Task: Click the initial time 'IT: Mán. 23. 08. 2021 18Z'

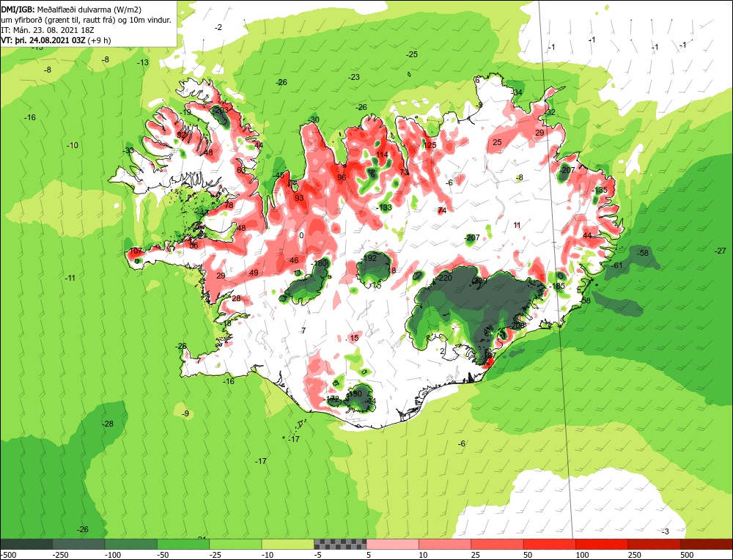Action: (x=48, y=30)
